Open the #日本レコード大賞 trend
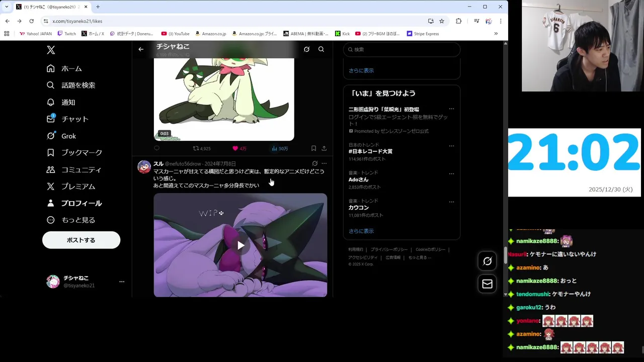This screenshot has height=362, width=644. [x=370, y=151]
